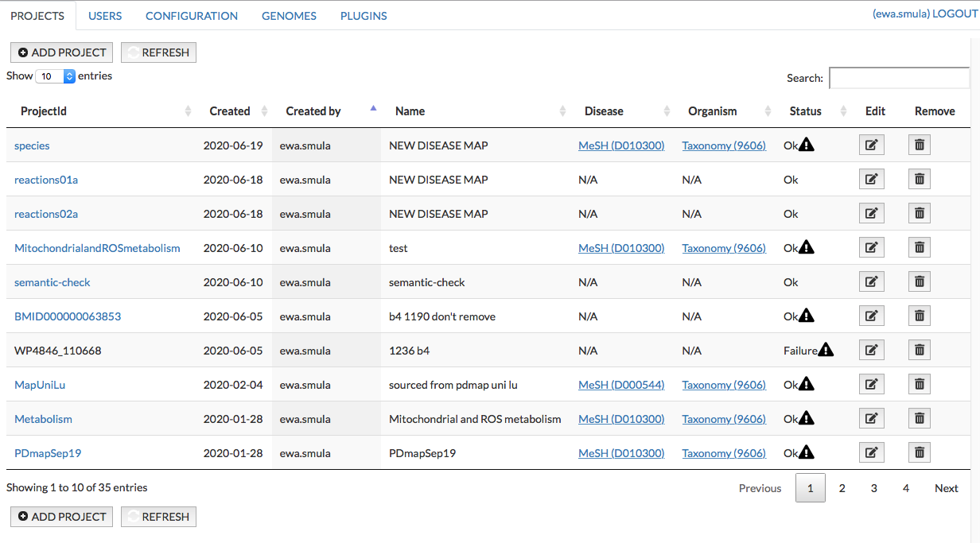Open the entries-per-page dropdown

pos(55,76)
